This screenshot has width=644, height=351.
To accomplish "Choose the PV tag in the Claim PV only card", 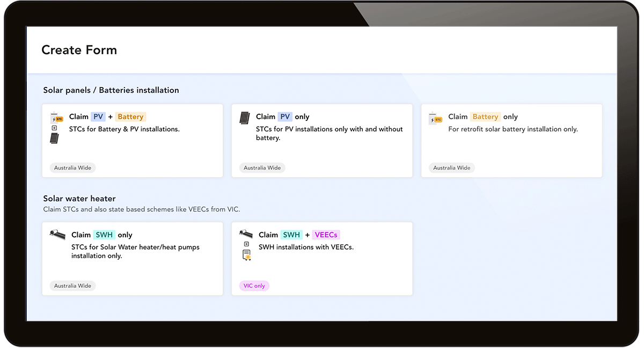I will (285, 117).
